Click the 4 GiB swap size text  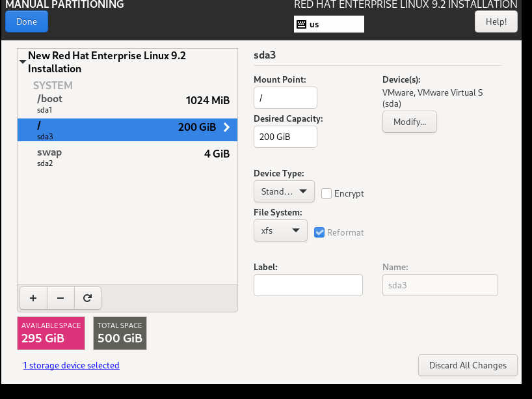click(x=217, y=154)
